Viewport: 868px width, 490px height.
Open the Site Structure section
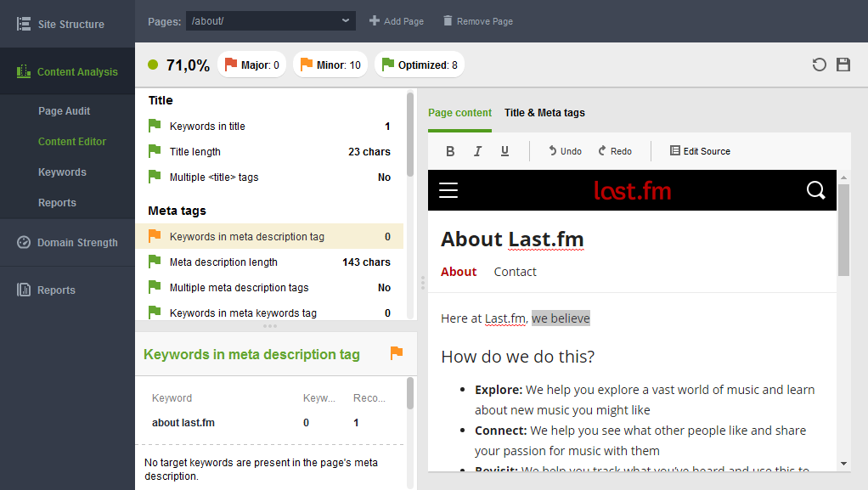click(67, 24)
